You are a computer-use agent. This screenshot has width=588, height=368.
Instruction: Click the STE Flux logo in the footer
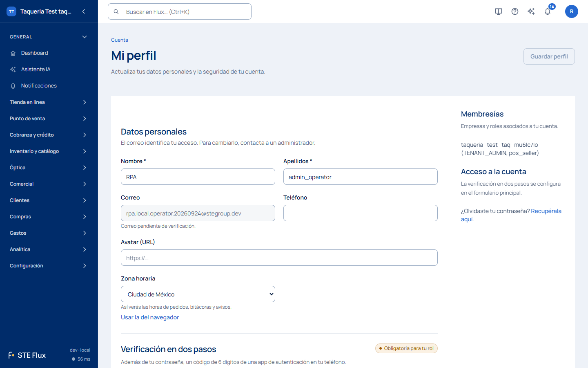[27, 355]
